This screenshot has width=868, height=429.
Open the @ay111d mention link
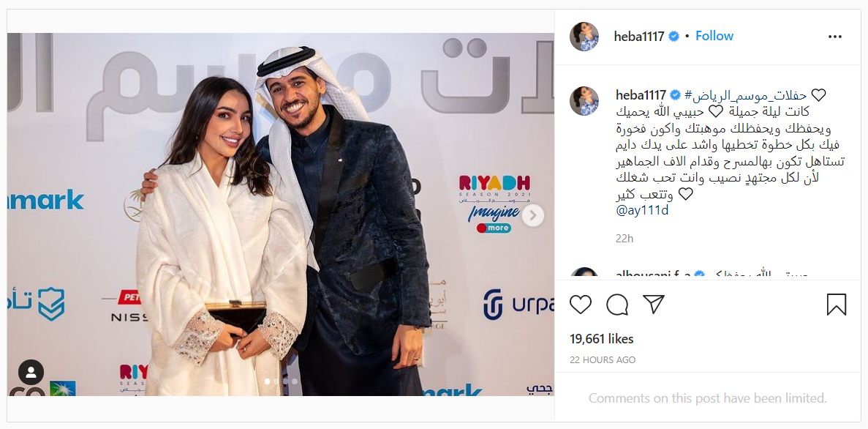click(642, 211)
